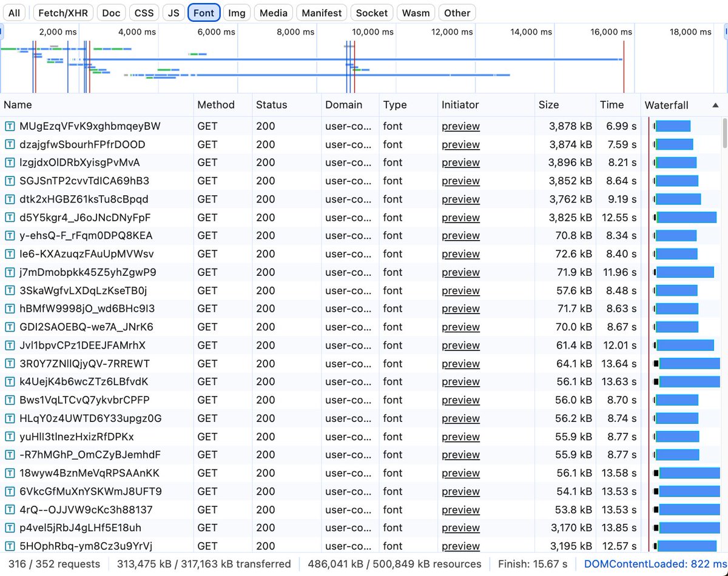Image resolution: width=728 pixels, height=576 pixels.
Task: Click font icon of 3R0Y7ZNIlQjyQV-7RREWT row
Action: pos(10,363)
